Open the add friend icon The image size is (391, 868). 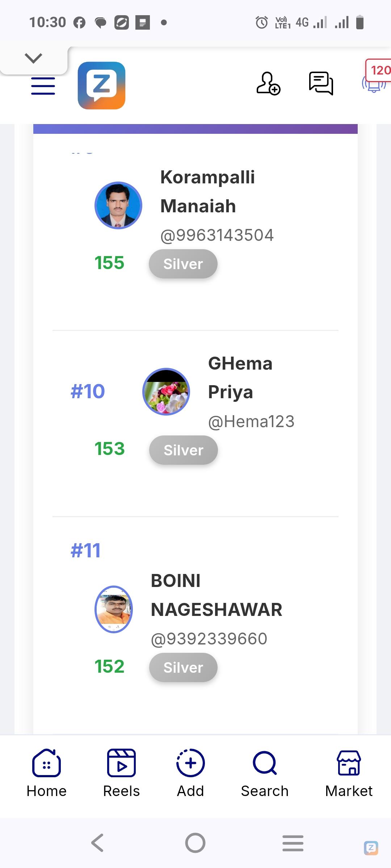(268, 84)
